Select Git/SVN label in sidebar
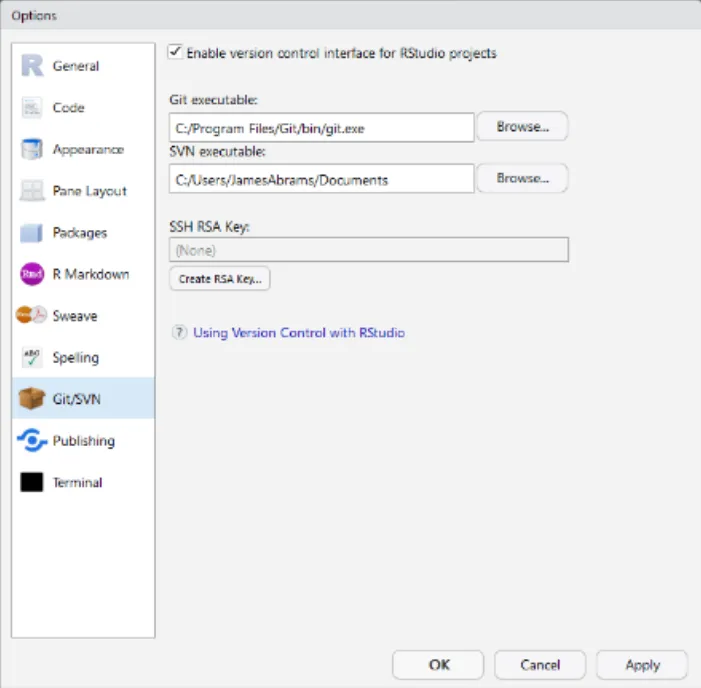The height and width of the screenshot is (688, 701). tap(76, 399)
